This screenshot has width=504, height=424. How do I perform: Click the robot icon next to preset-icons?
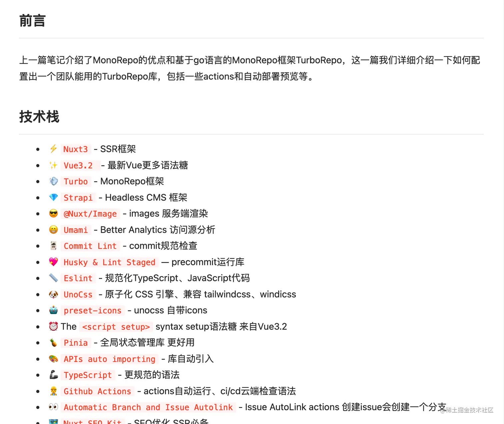53,310
